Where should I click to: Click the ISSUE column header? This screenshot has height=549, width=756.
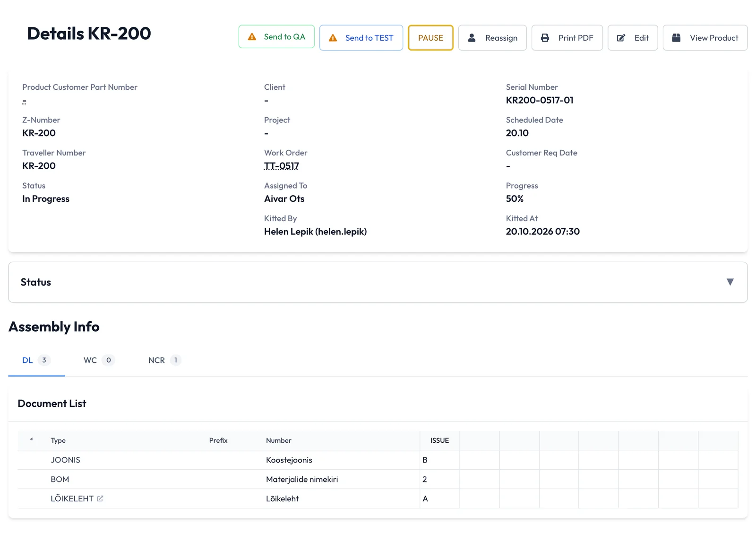pyautogui.click(x=439, y=440)
